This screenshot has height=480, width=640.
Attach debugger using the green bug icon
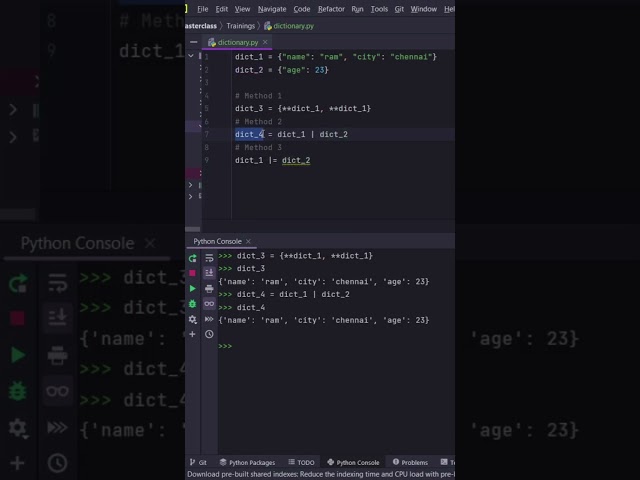click(193, 304)
